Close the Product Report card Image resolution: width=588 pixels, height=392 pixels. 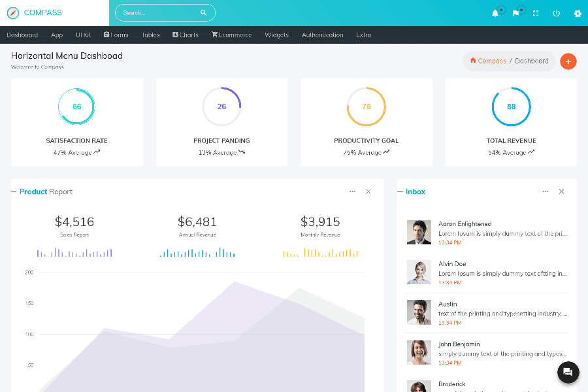(368, 191)
